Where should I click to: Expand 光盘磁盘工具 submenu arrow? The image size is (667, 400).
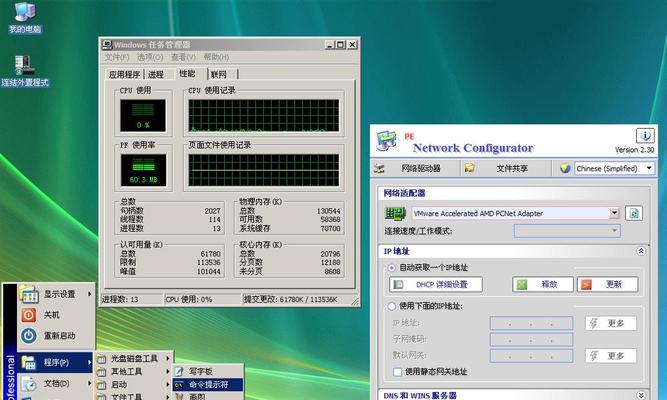click(x=168, y=359)
